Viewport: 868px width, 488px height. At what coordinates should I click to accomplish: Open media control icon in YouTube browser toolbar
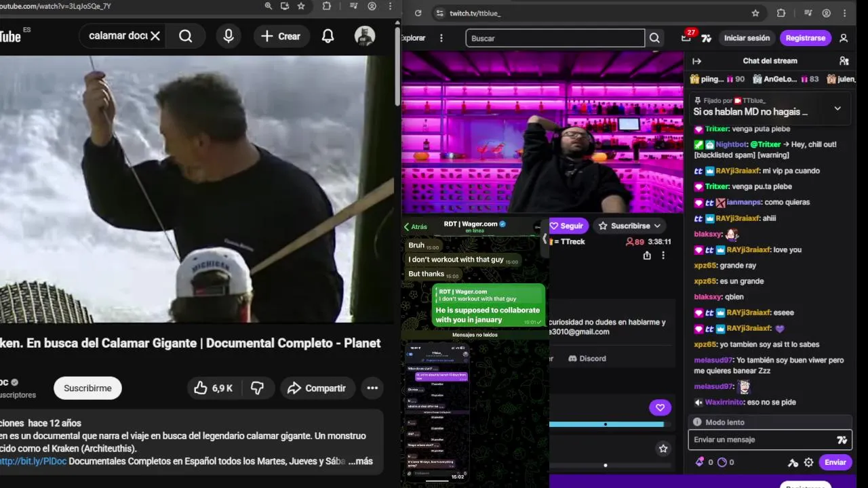point(353,6)
